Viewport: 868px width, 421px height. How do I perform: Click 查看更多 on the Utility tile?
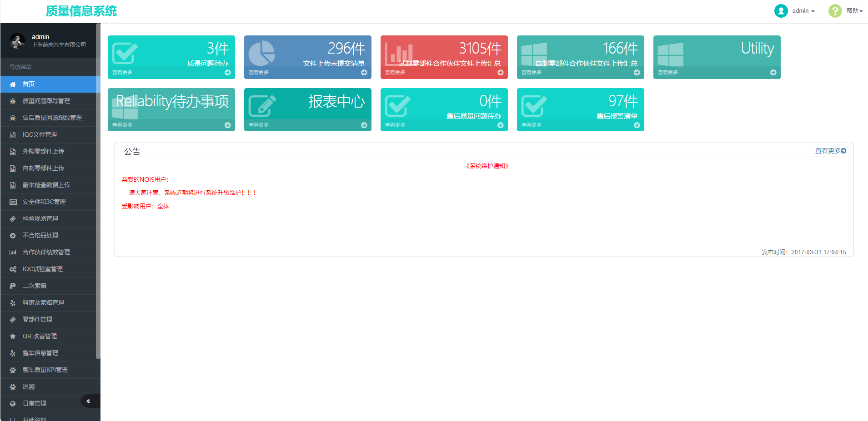point(667,72)
